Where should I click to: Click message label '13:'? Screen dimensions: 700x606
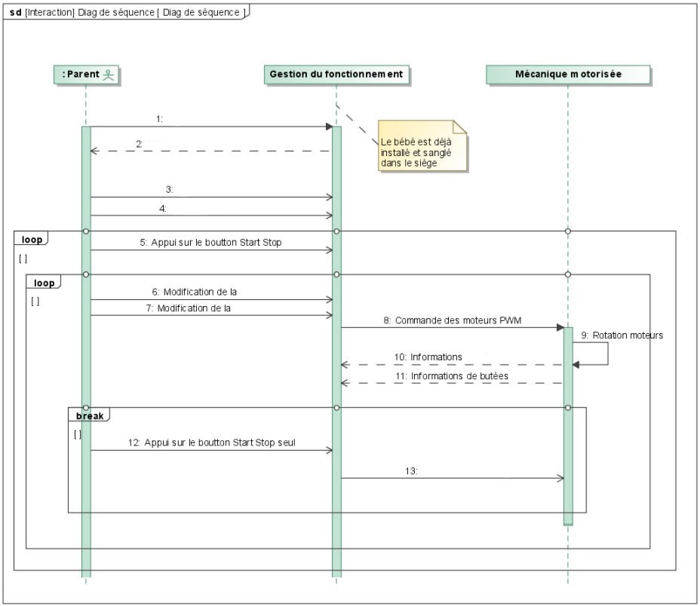(411, 471)
